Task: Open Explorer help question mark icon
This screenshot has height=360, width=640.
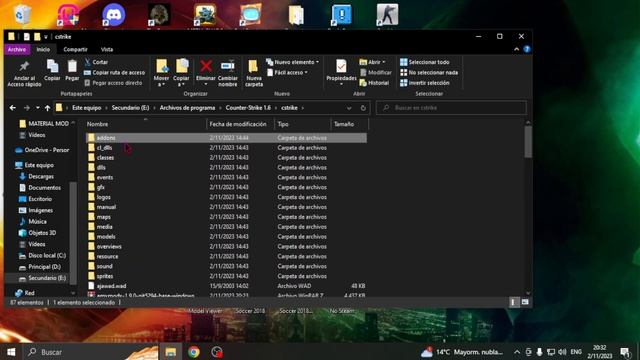Action: 527,49
